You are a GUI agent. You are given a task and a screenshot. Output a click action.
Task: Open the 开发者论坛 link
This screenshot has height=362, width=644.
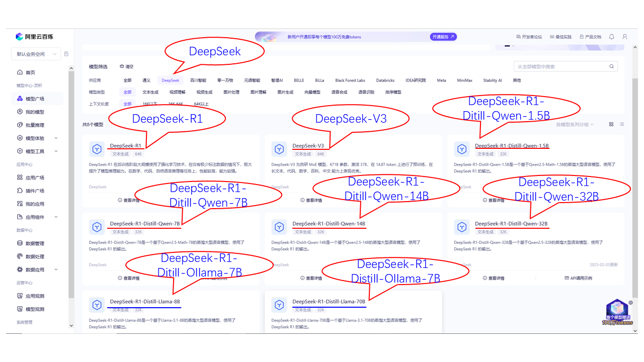[x=529, y=37]
